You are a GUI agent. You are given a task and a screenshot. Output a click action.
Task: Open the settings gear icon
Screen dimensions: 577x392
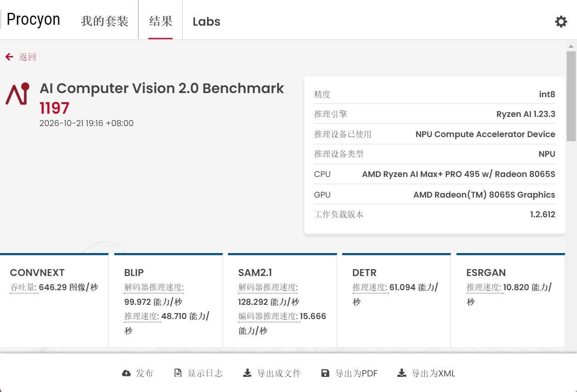click(x=561, y=22)
